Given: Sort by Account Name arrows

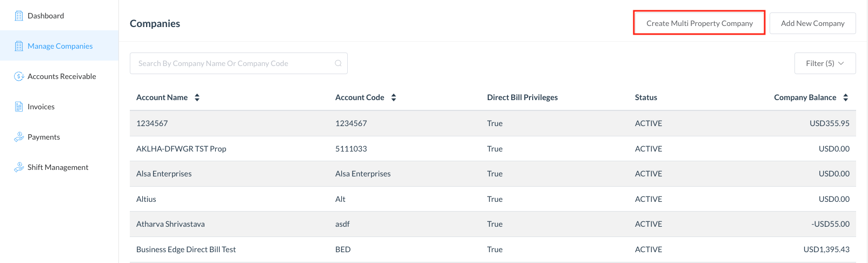Looking at the screenshot, I should point(197,97).
